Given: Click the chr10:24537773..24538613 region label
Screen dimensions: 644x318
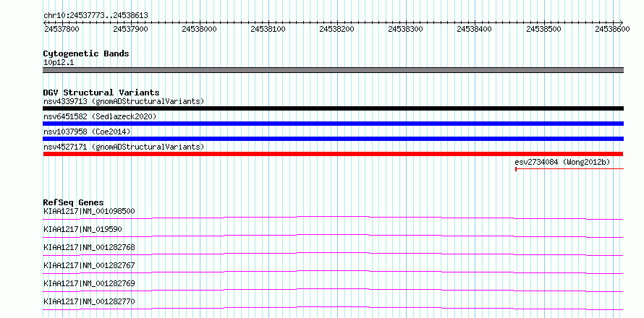Looking at the screenshot, I should click(x=96, y=15).
